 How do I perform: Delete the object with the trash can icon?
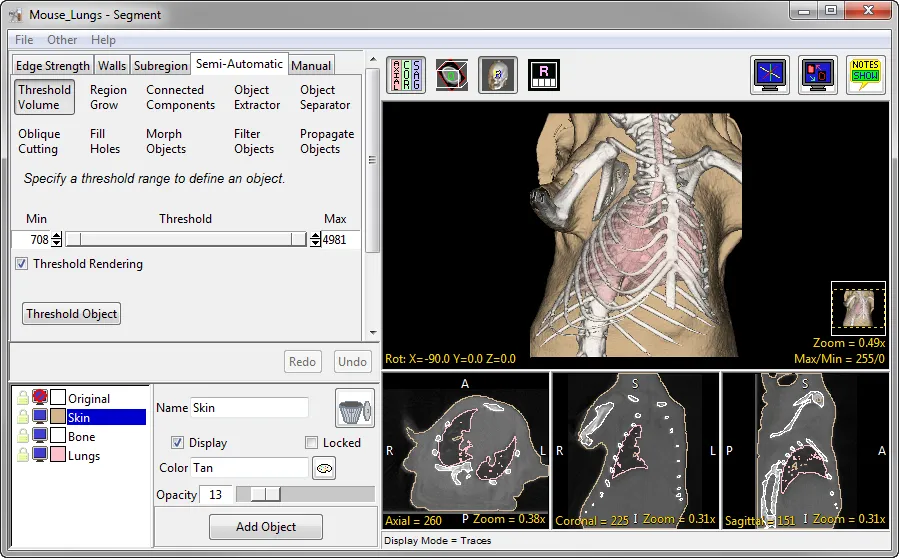coord(354,408)
